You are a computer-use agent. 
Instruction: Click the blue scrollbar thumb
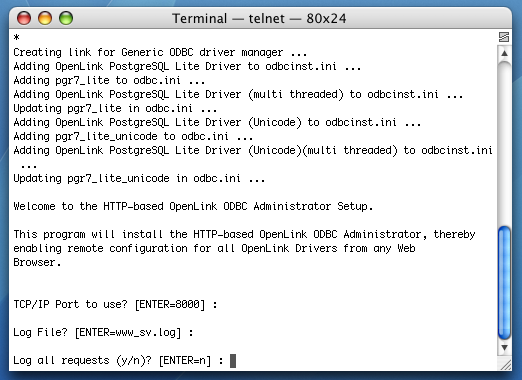tap(504, 283)
